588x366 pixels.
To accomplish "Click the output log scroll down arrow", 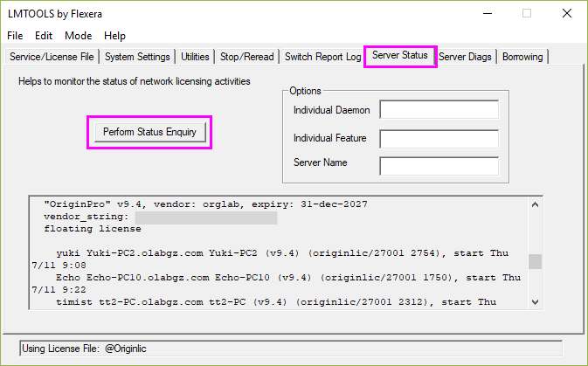I will (x=535, y=301).
